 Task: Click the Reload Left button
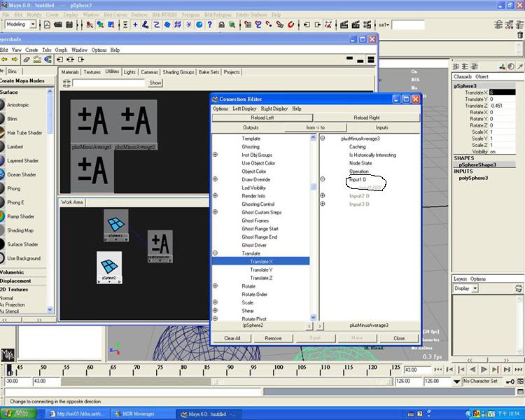[x=262, y=118]
